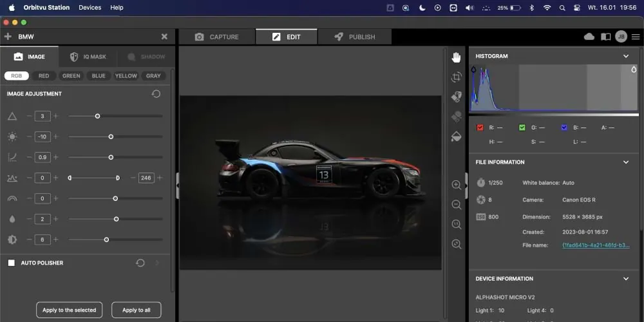
Task: Open the Bluetooth menu bar icon
Action: tap(531, 7)
